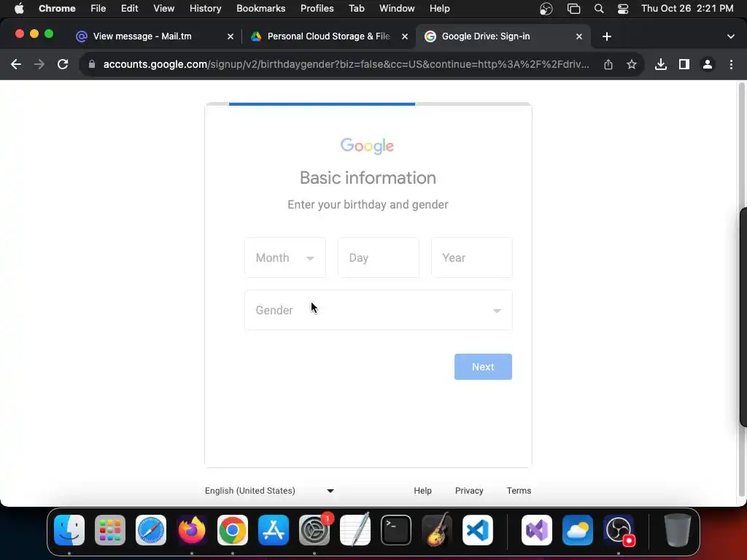The image size is (747, 560).
Task: Open Chrome three-dot menu
Action: (731, 64)
